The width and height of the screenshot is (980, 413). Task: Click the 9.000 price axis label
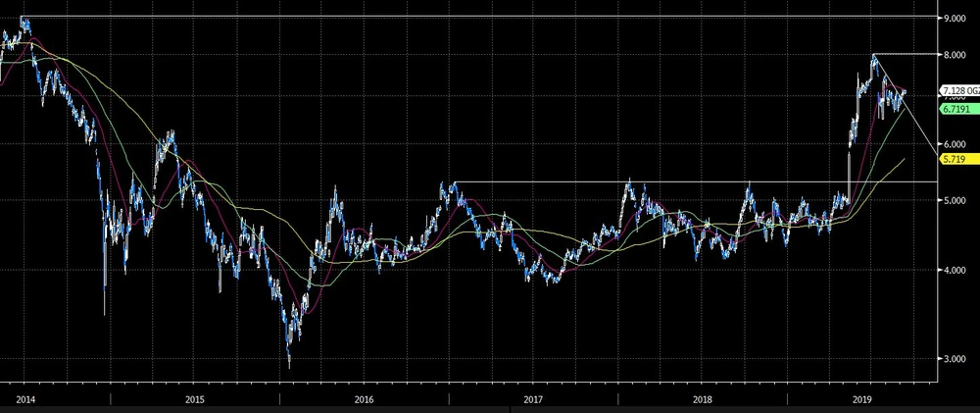pos(954,18)
